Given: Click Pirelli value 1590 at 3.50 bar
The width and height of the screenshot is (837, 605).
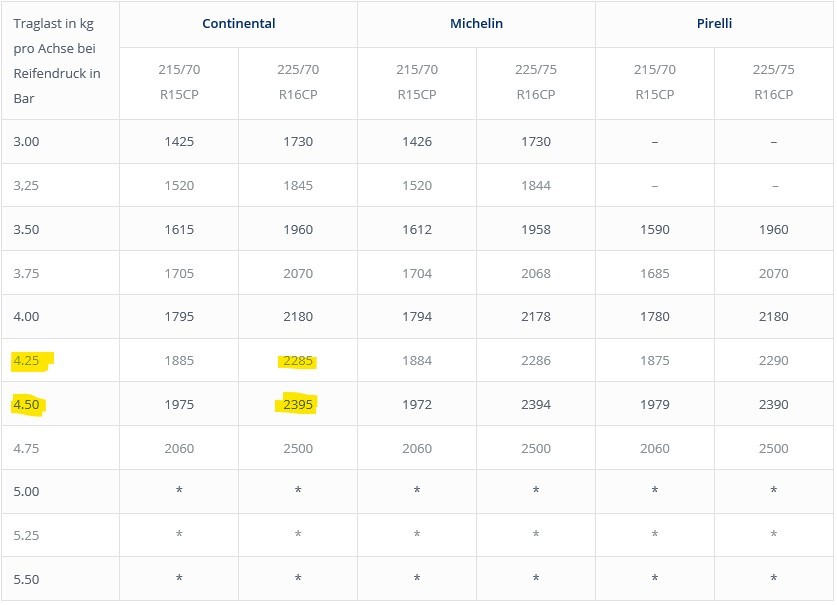Looking at the screenshot, I should 654,230.
